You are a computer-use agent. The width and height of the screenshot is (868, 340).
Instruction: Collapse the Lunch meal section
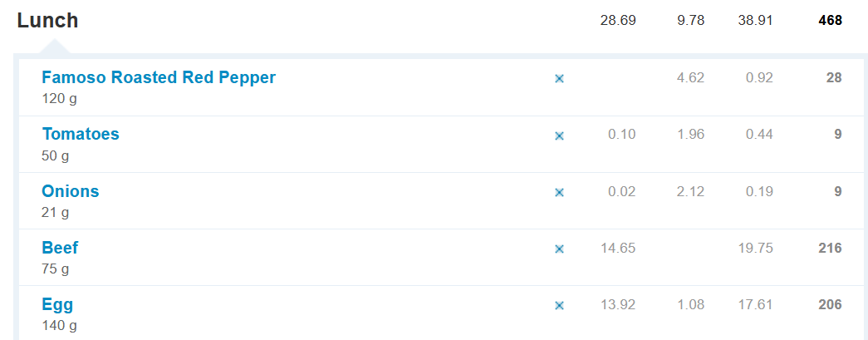coord(47,21)
